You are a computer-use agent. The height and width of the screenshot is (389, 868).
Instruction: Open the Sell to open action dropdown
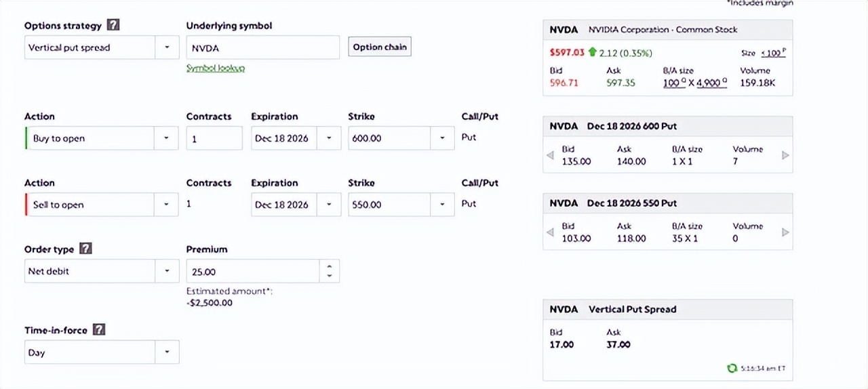(x=102, y=205)
